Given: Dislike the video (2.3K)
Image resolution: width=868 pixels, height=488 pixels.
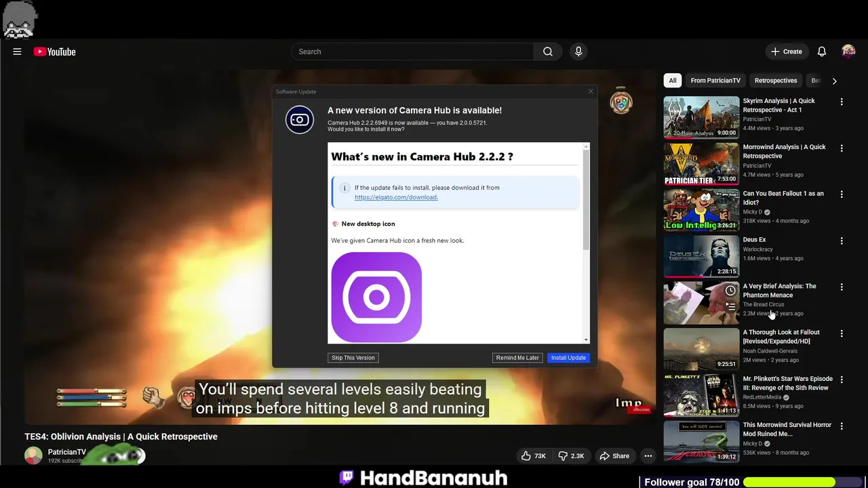Looking at the screenshot, I should (x=571, y=456).
